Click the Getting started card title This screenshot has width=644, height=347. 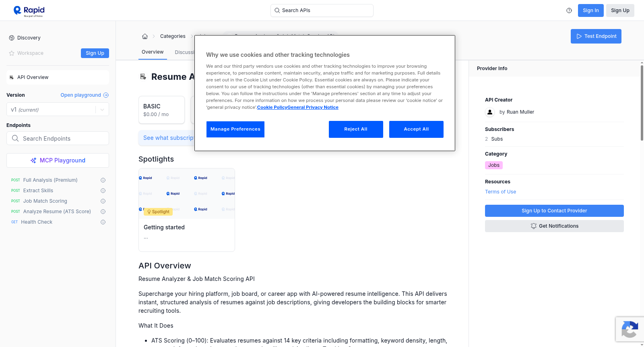click(164, 227)
